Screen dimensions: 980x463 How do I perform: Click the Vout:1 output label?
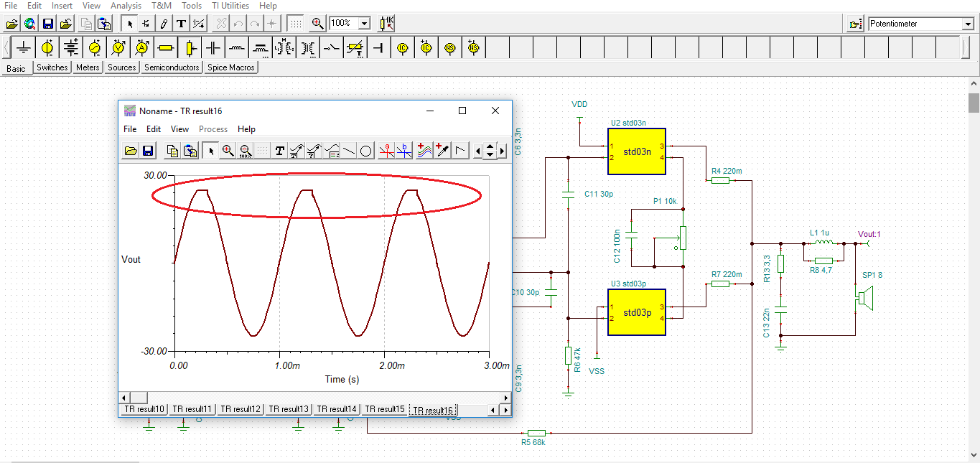[869, 234]
